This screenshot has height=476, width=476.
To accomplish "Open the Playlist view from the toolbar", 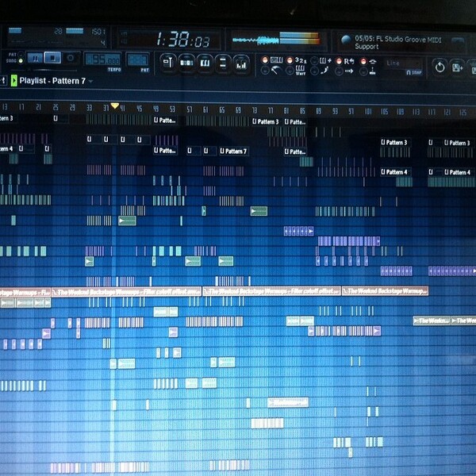I will (167, 63).
